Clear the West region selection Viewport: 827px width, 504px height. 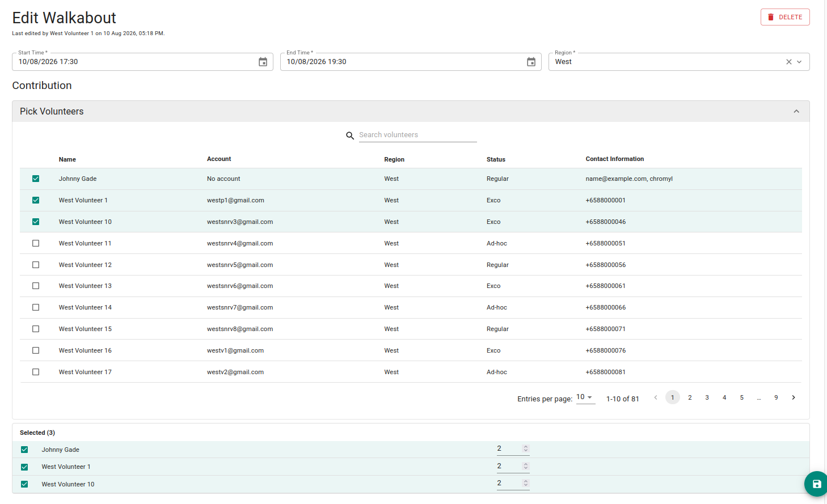788,62
